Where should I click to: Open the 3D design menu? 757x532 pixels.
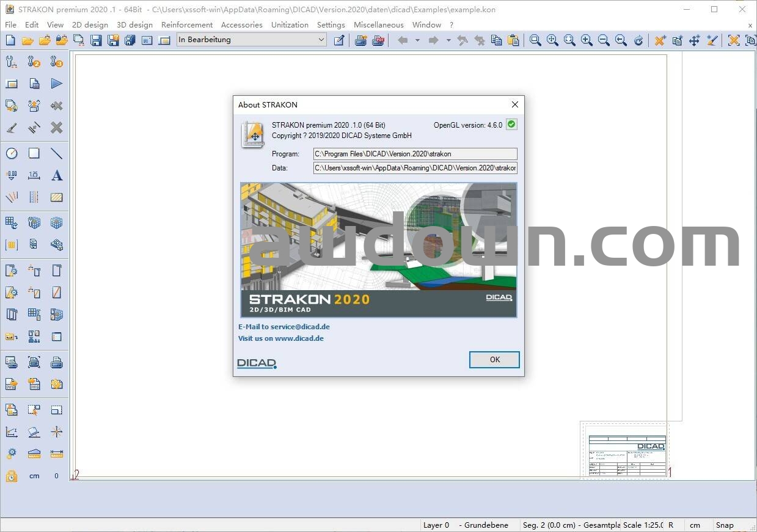(x=134, y=25)
